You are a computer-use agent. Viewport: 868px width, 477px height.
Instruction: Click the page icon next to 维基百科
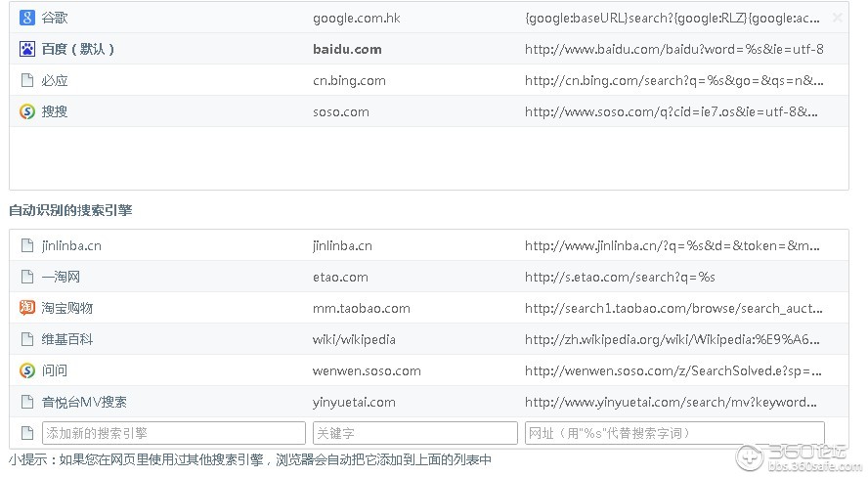27,338
